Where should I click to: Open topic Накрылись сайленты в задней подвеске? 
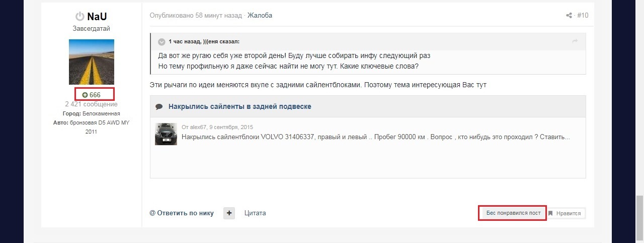click(x=240, y=107)
